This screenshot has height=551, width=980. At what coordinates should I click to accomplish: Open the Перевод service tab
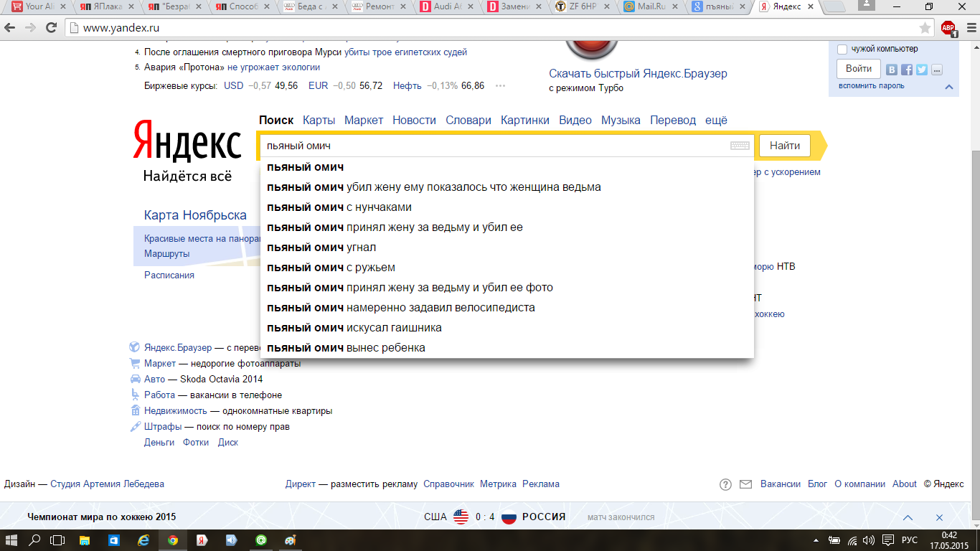(x=673, y=120)
